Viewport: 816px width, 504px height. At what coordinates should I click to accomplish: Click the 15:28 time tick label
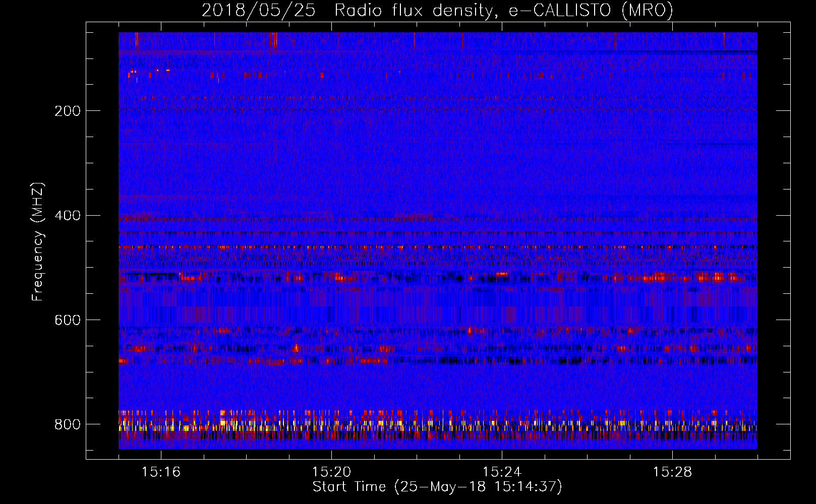pyautogui.click(x=672, y=472)
